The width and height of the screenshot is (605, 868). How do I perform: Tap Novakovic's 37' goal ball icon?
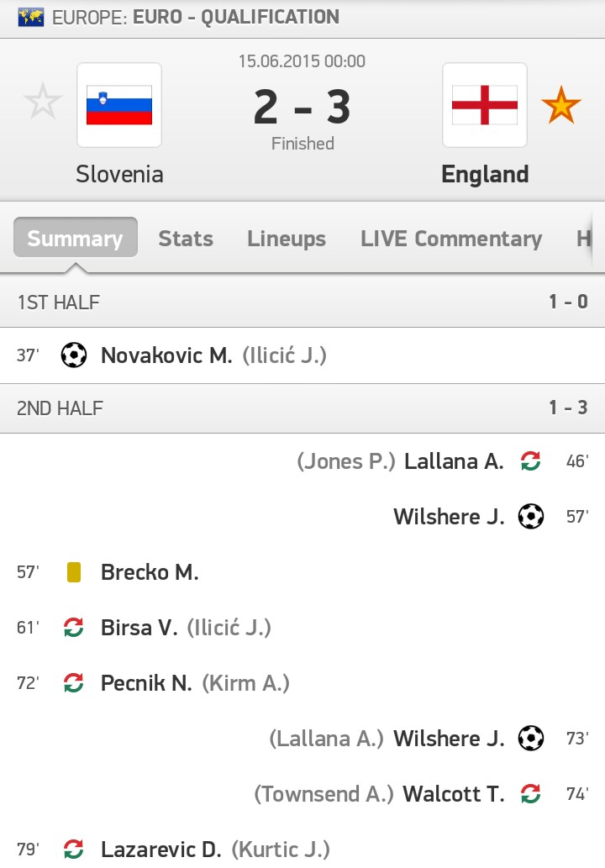74,355
